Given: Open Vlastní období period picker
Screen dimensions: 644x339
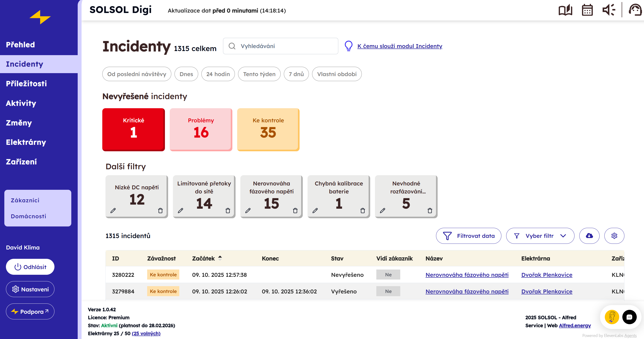Looking at the screenshot, I should click(x=336, y=74).
